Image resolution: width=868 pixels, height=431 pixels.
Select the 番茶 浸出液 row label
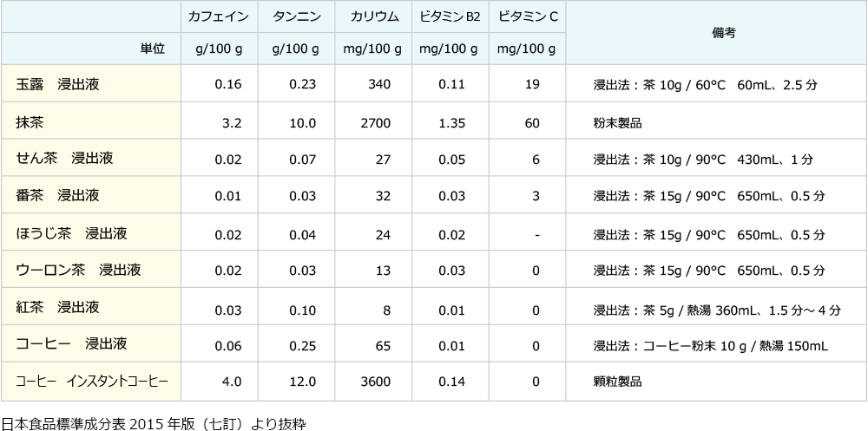click(x=57, y=196)
